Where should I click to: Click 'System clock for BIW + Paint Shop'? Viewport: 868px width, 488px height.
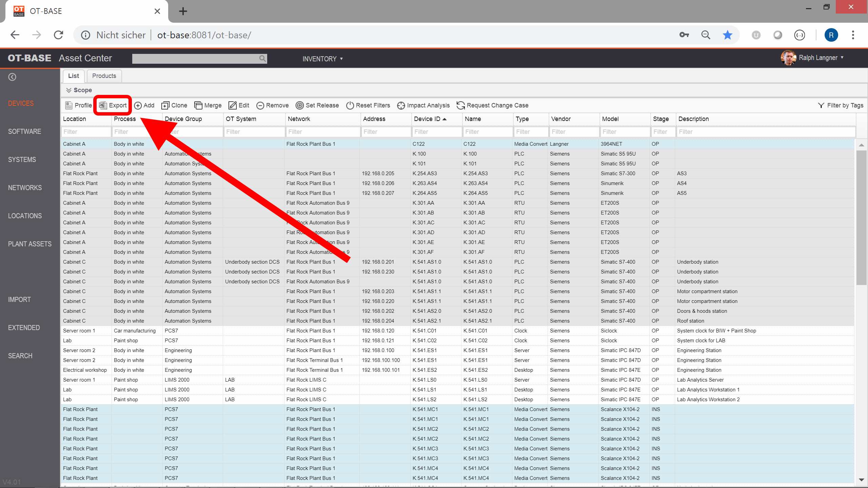(716, 331)
